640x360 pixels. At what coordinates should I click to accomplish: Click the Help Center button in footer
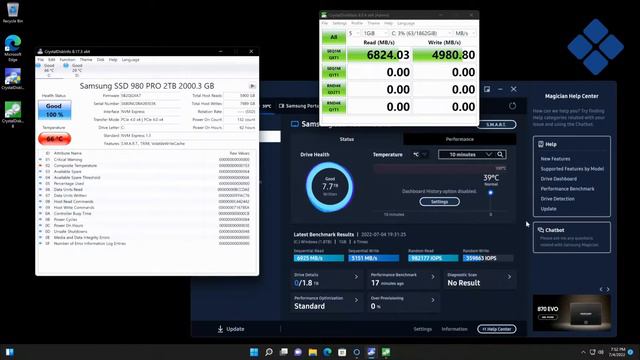pyautogui.click(x=497, y=329)
